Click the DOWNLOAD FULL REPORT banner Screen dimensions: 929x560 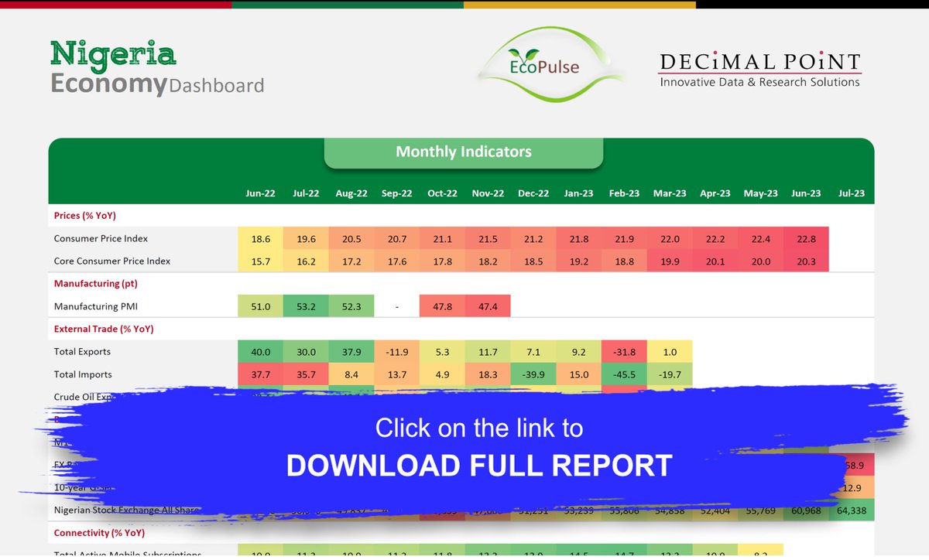479,466
